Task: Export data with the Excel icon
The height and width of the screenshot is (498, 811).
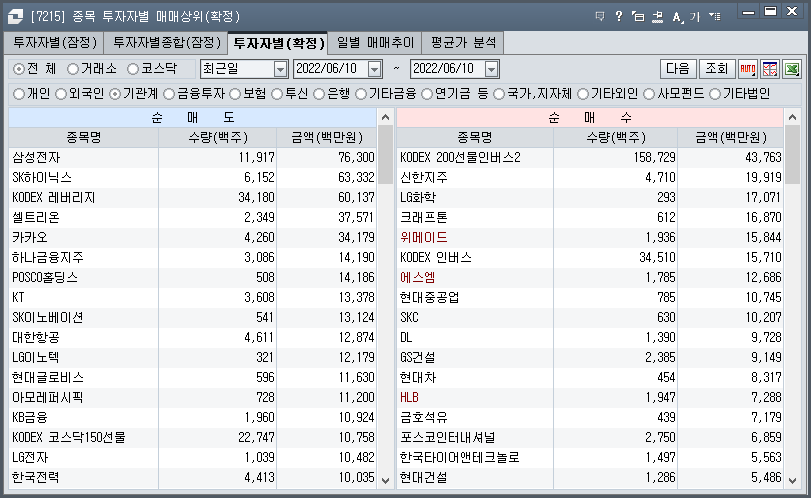Action: click(792, 69)
